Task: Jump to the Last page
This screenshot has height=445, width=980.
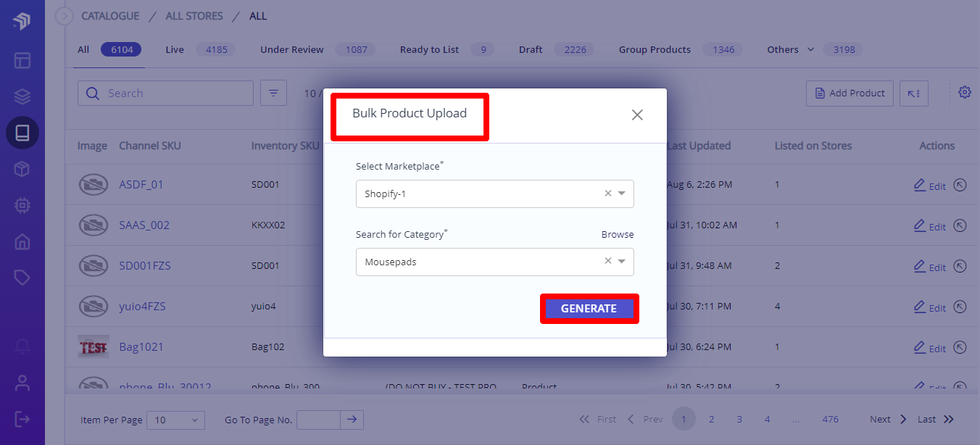Action: point(936,420)
